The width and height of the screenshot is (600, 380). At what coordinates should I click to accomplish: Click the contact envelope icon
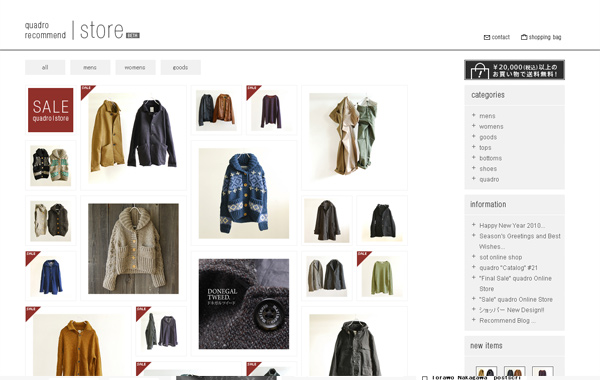pyautogui.click(x=487, y=37)
